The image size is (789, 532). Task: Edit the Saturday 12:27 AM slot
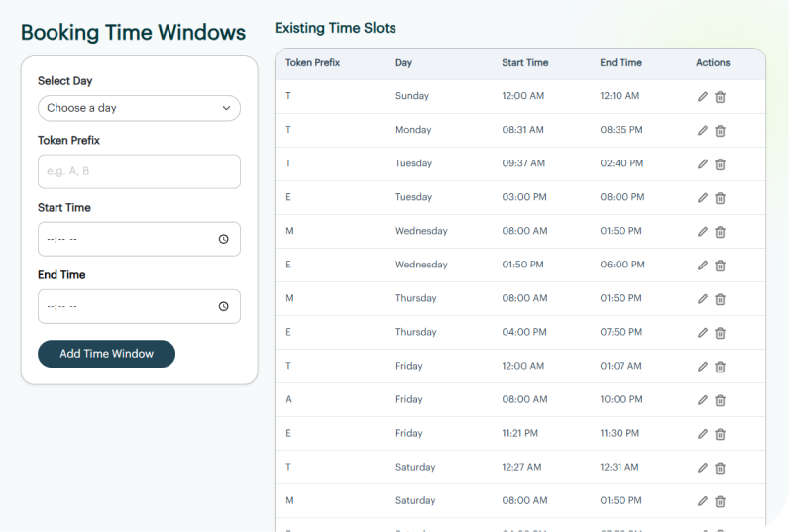(703, 468)
